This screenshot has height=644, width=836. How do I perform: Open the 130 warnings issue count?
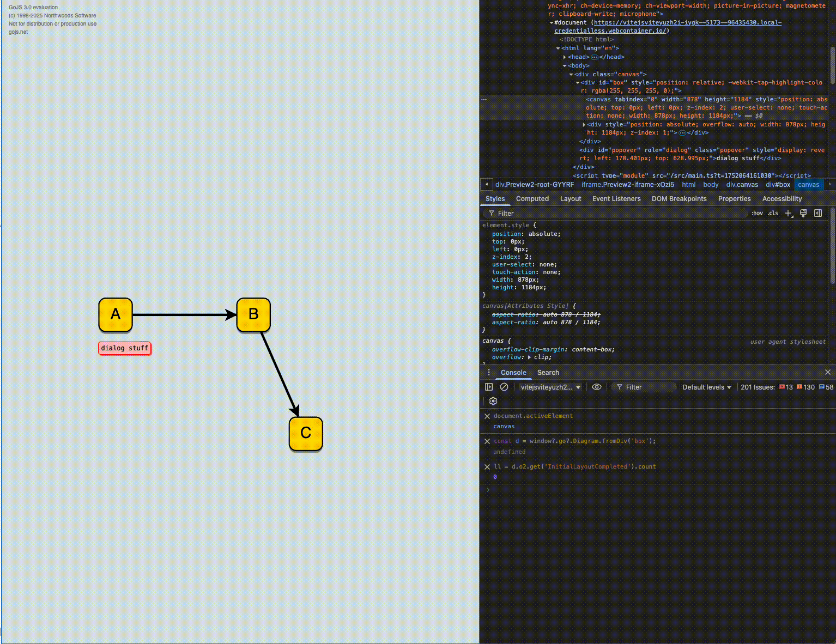pyautogui.click(x=805, y=387)
